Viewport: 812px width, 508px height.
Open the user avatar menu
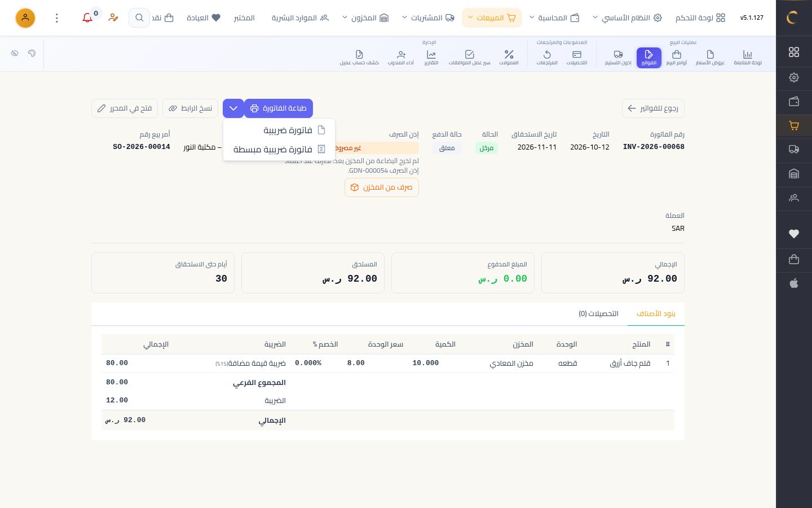pos(25,17)
